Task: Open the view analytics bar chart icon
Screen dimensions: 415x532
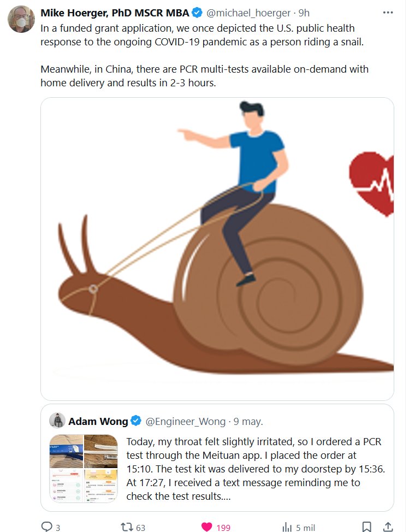Action: (x=287, y=527)
